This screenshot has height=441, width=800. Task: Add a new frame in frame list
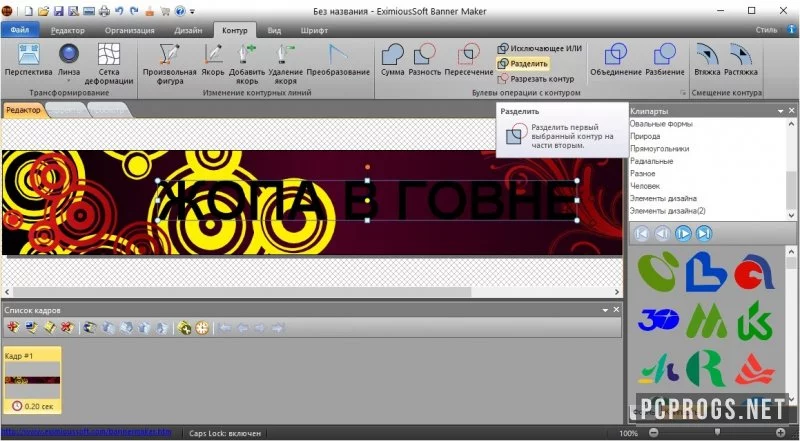(14, 328)
